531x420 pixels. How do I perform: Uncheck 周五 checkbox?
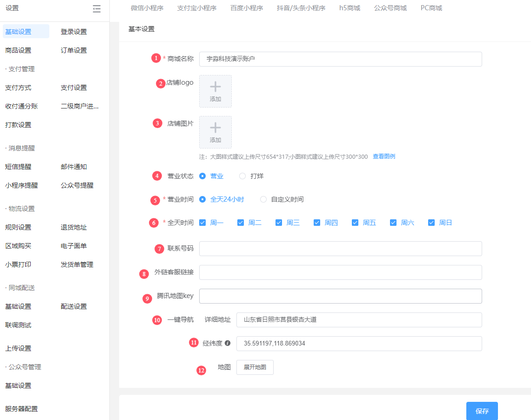[355, 223]
